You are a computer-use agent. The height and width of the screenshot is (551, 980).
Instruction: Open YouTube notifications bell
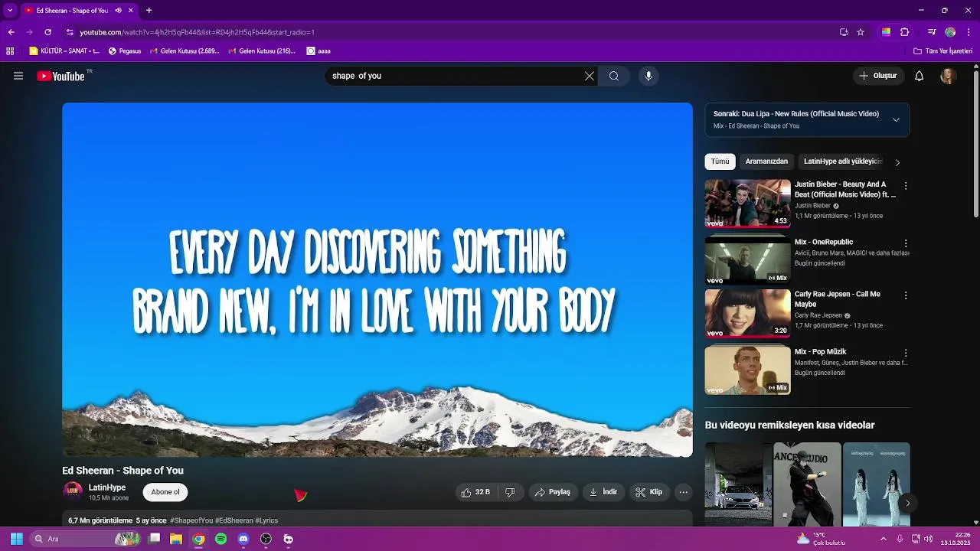pyautogui.click(x=920, y=76)
